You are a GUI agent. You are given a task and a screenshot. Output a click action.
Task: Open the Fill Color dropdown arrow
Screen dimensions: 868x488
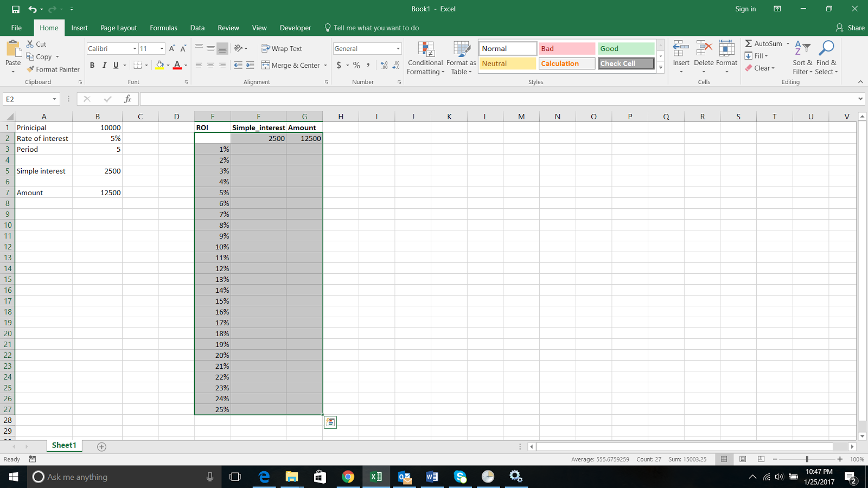[167, 65]
